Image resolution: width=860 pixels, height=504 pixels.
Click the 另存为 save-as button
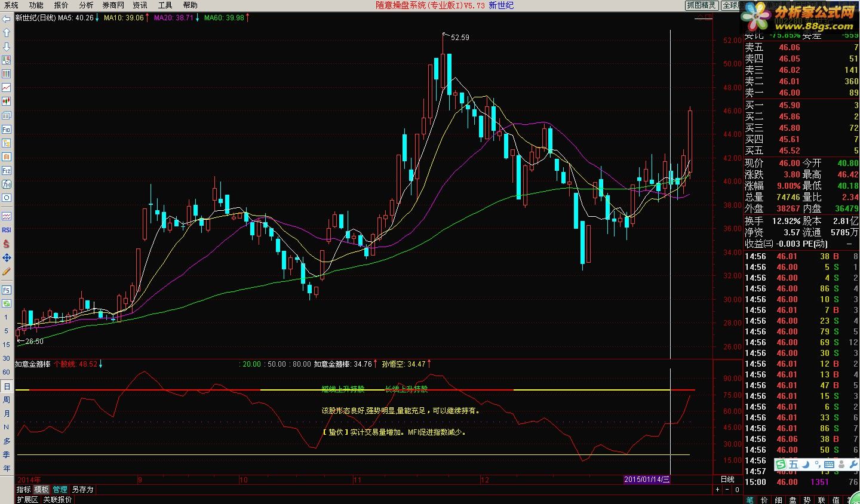pos(83,489)
